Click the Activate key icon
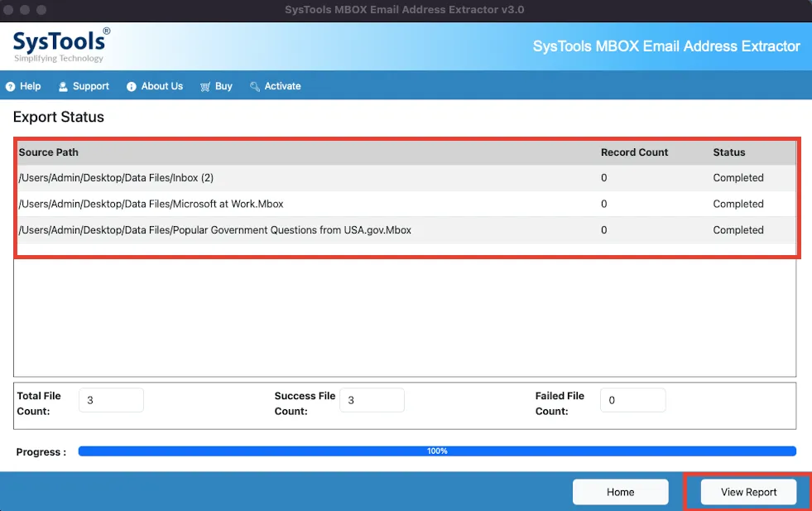The width and height of the screenshot is (812, 511). (255, 87)
